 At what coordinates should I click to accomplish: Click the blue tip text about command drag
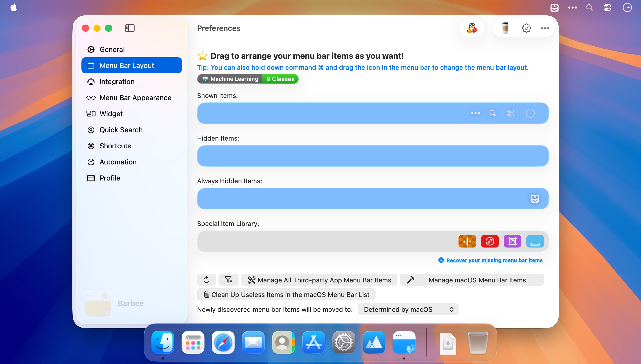[x=363, y=68]
